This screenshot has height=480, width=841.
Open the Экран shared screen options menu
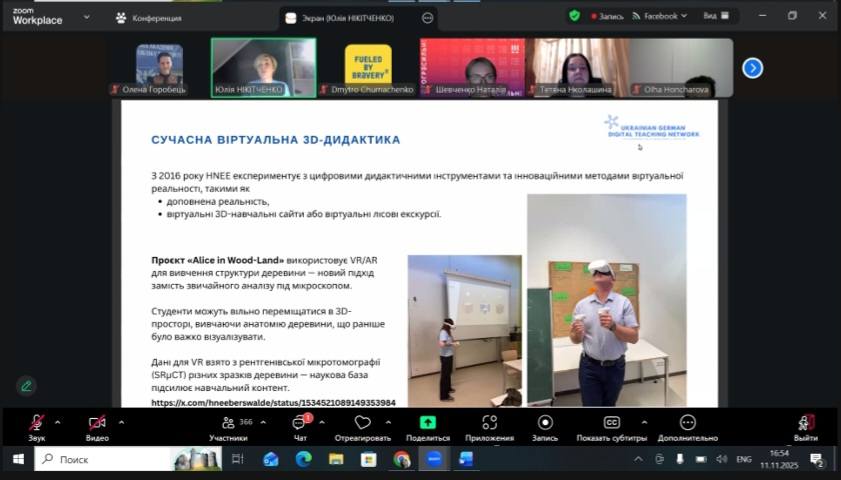pos(428,17)
